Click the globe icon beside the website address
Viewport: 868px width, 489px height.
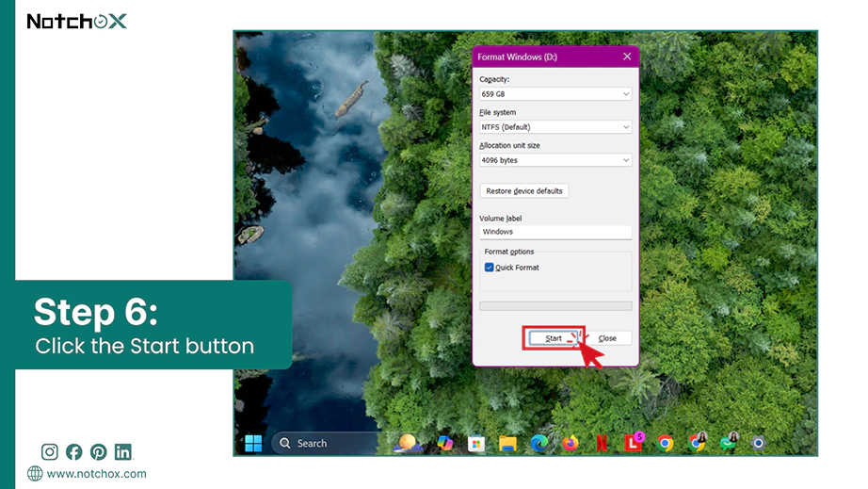click(35, 474)
